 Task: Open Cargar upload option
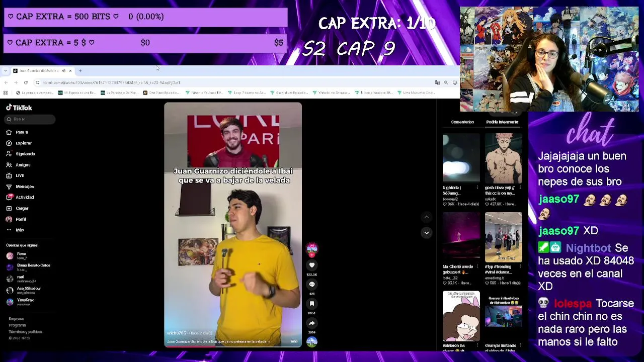click(17, 208)
